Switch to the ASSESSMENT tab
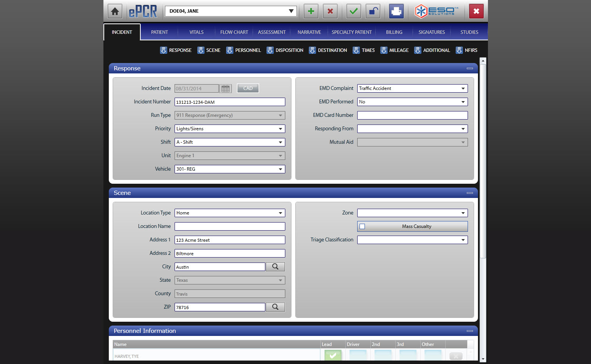591x364 pixels. (x=272, y=32)
